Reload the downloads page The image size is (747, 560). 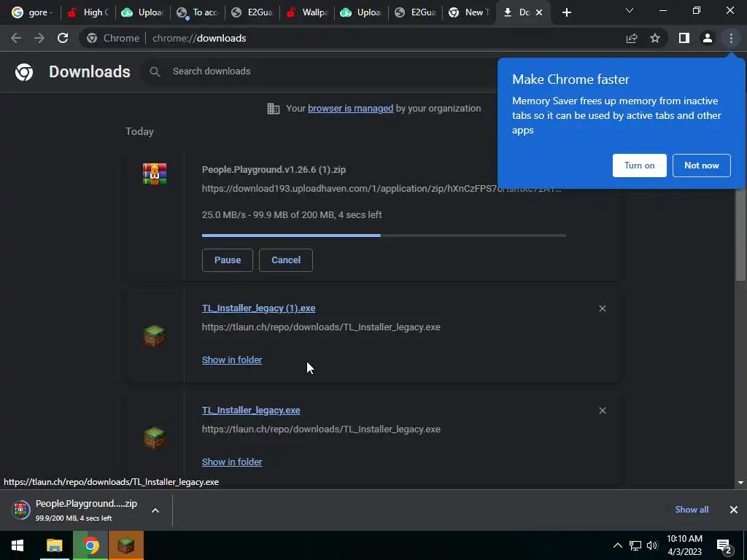tap(63, 38)
